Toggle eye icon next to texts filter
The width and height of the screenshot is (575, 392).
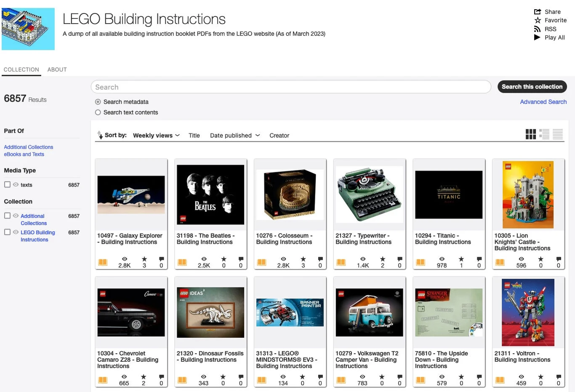pyautogui.click(x=16, y=184)
